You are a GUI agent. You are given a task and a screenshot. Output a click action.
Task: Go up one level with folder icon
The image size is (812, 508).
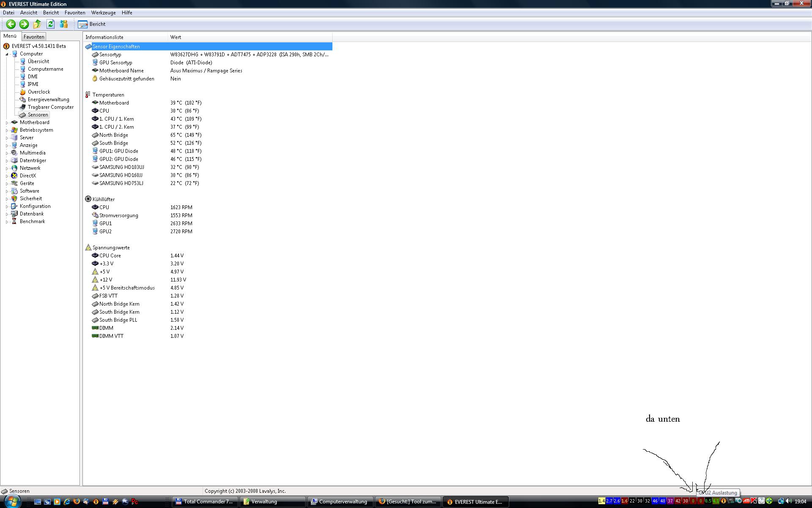tap(37, 24)
